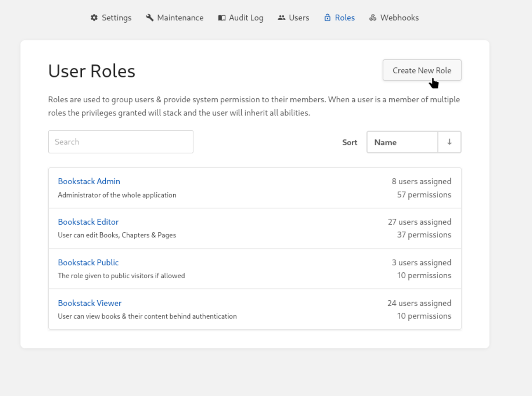Screen dimensions: 532x396
Task: Click '57 permissions' text
Action: click(424, 195)
